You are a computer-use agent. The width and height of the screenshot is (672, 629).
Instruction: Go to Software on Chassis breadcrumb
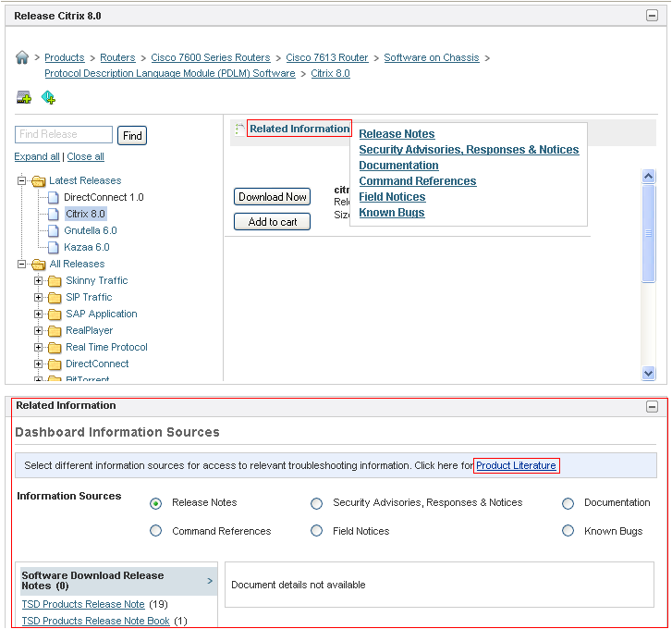pos(432,58)
